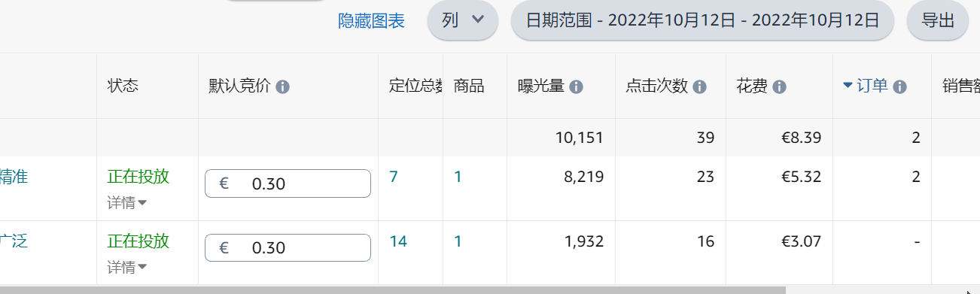Click the clicks value 16
This screenshot has width=980, height=294.
[706, 241]
